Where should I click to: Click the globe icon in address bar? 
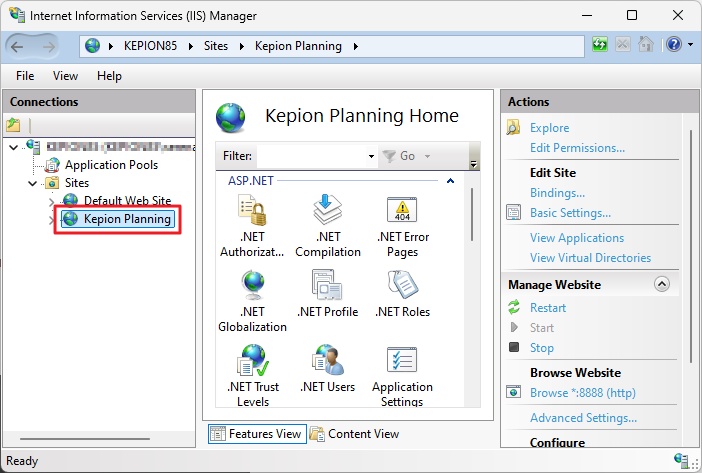[x=93, y=46]
